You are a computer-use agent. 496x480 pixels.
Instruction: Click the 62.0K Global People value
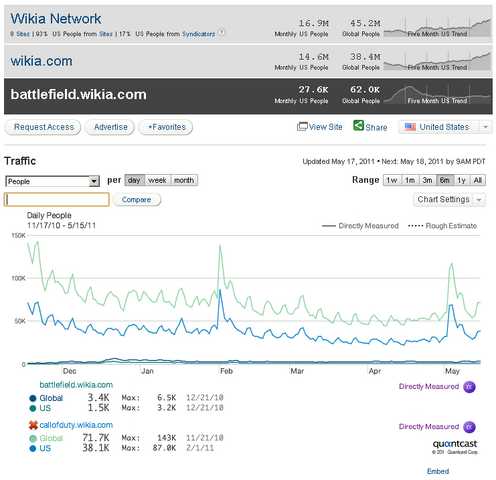click(x=365, y=90)
